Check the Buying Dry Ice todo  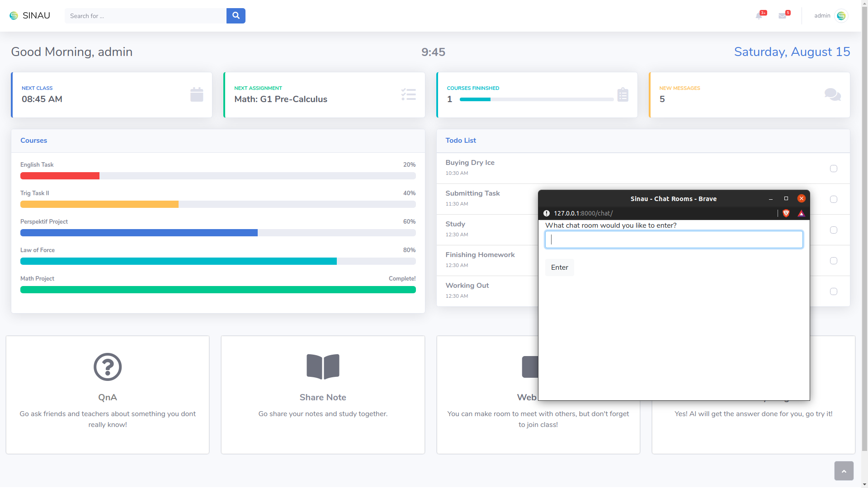click(x=834, y=169)
